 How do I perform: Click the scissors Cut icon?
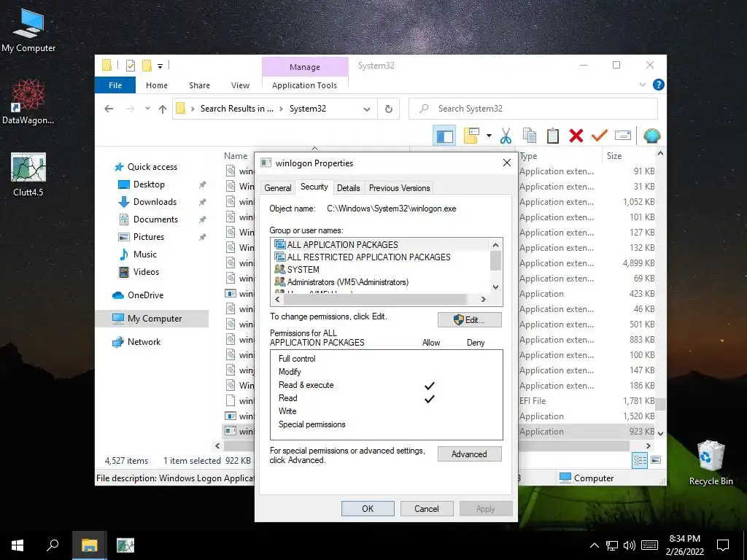pos(506,136)
